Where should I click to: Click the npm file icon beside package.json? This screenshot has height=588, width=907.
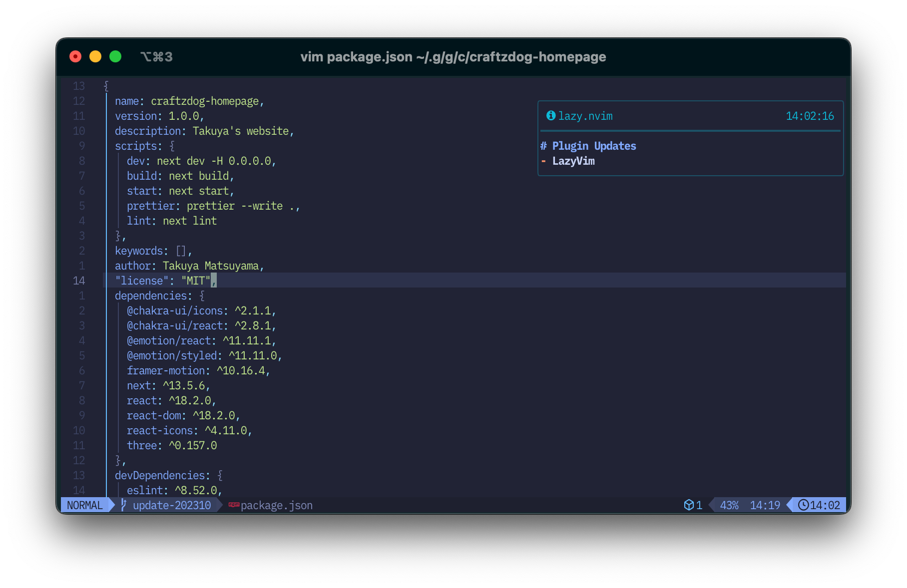234,505
